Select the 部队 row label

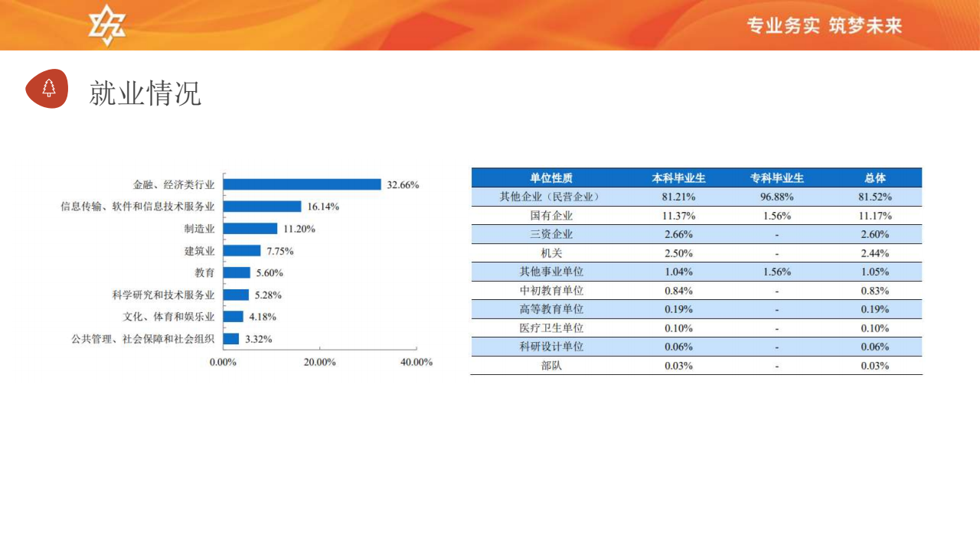(551, 366)
